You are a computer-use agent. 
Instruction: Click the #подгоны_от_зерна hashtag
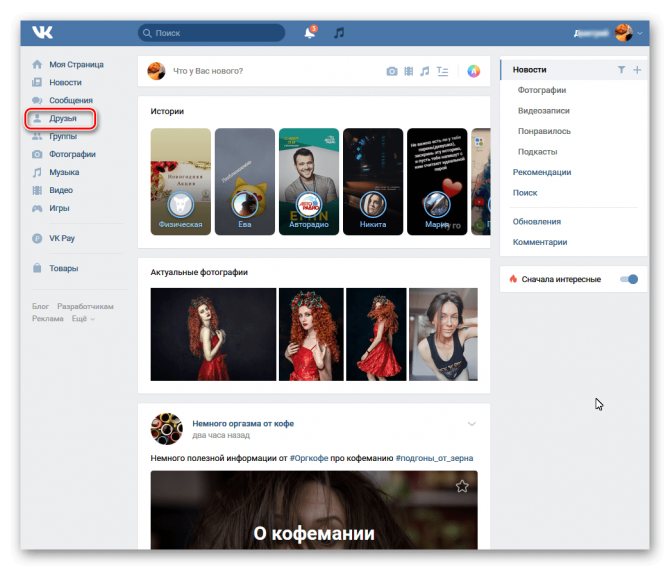(434, 458)
